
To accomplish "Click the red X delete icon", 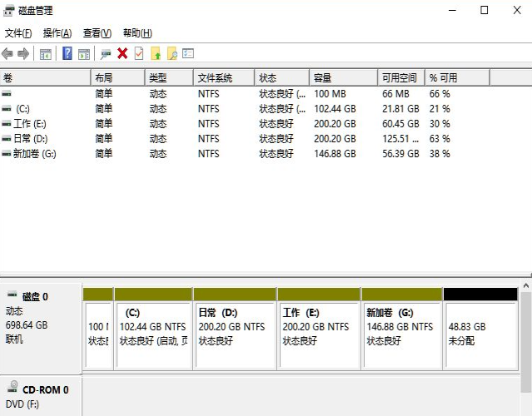I will (x=122, y=54).
